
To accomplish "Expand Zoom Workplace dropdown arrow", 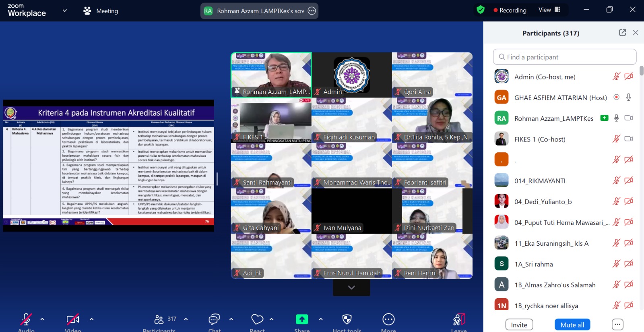I will [65, 10].
